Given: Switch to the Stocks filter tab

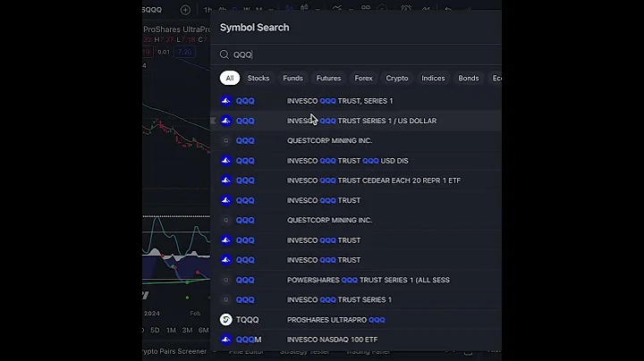Looking at the screenshot, I should click(258, 78).
